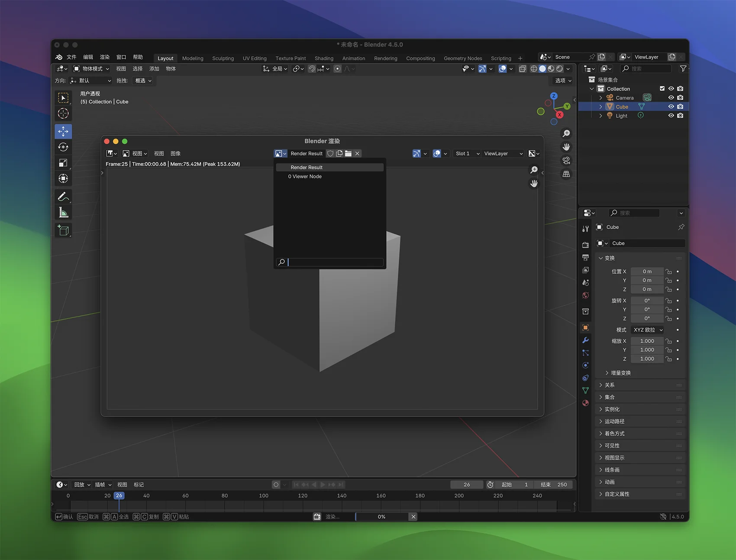The image size is (736, 560).
Task: Switch to rendered viewport shading
Action: 559,69
